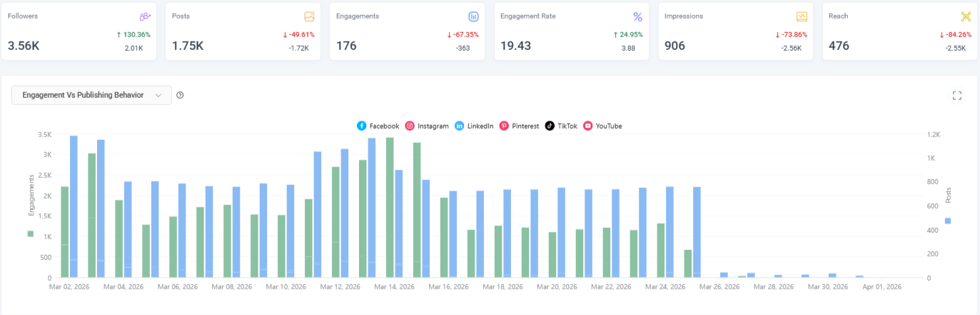Click the Engagements card chart icon
This screenshot has width=980, height=315.
coord(473,16)
